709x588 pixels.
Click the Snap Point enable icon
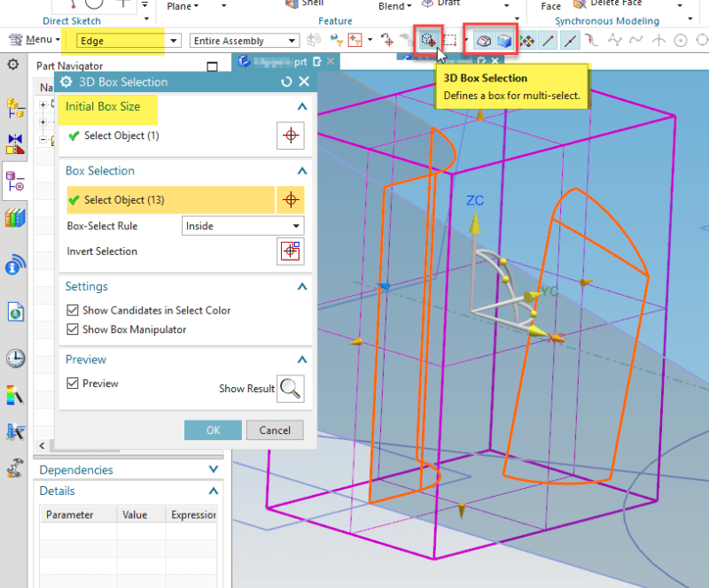[x=527, y=41]
